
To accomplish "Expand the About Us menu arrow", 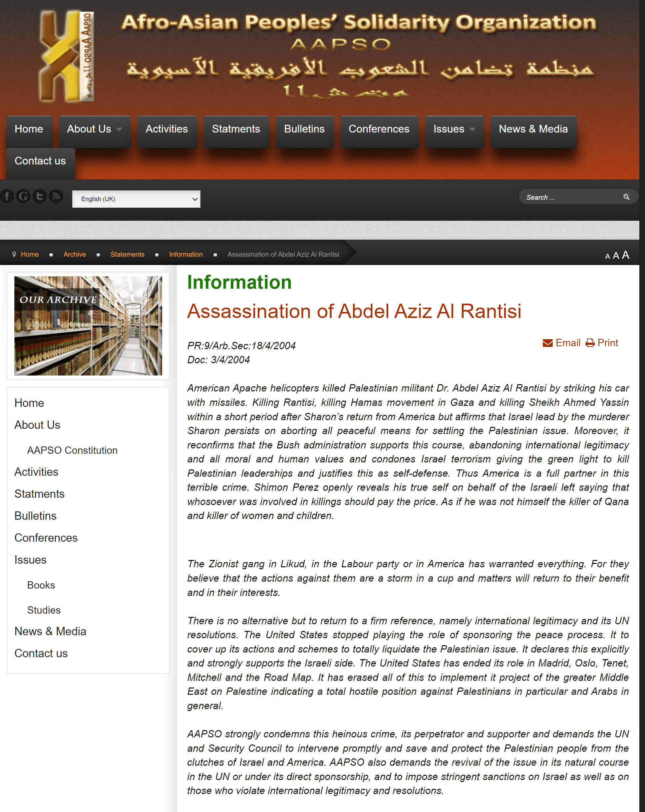I will (119, 129).
